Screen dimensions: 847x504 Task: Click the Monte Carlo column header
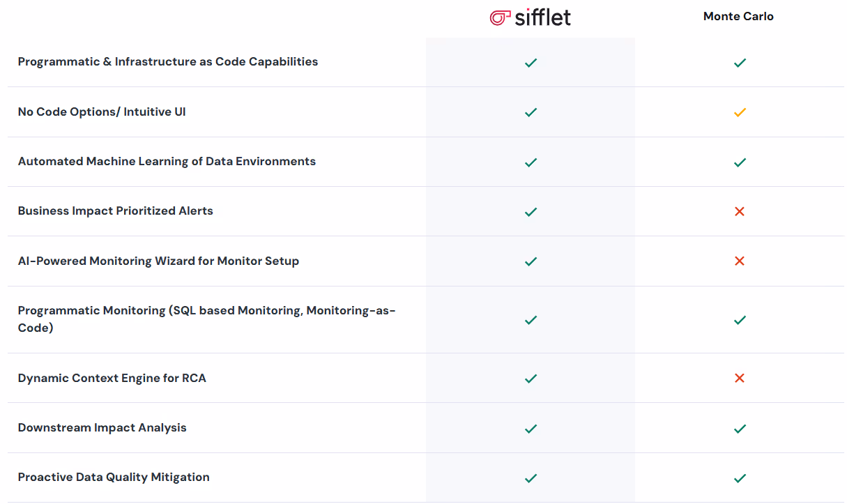(x=738, y=17)
